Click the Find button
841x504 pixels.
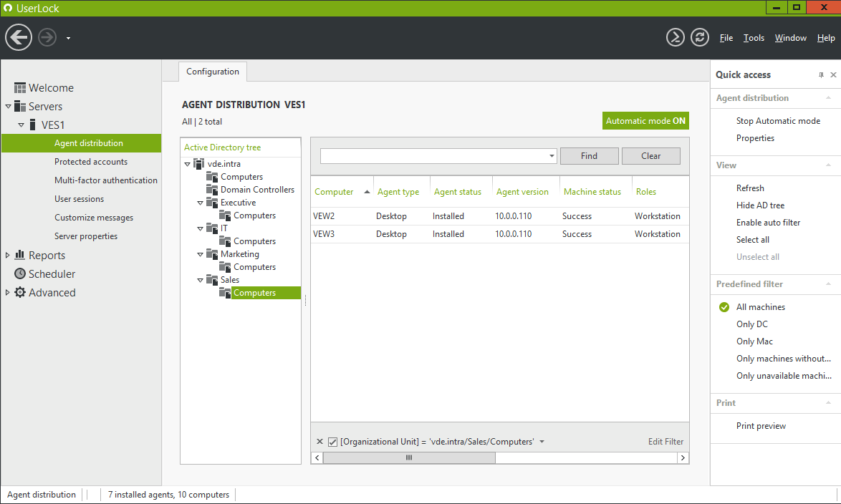(x=589, y=155)
